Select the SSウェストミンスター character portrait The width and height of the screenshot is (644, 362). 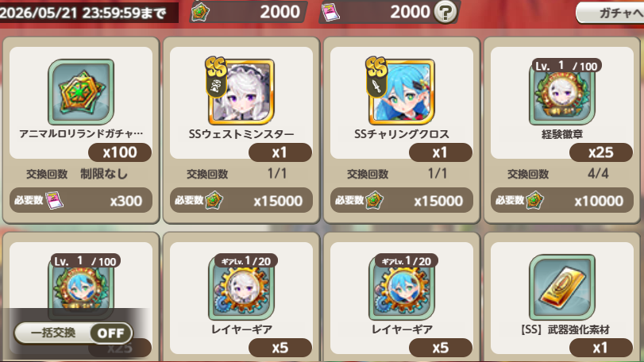pyautogui.click(x=240, y=91)
